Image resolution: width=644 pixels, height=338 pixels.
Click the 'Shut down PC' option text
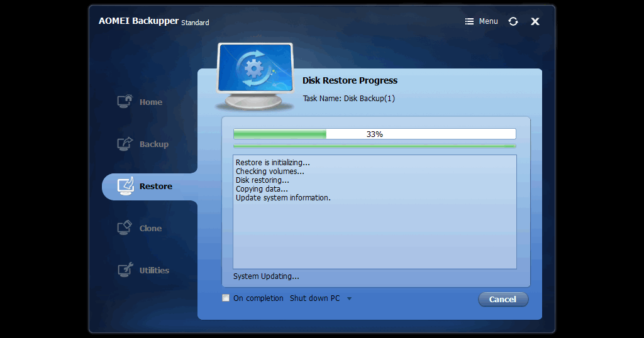click(x=314, y=298)
